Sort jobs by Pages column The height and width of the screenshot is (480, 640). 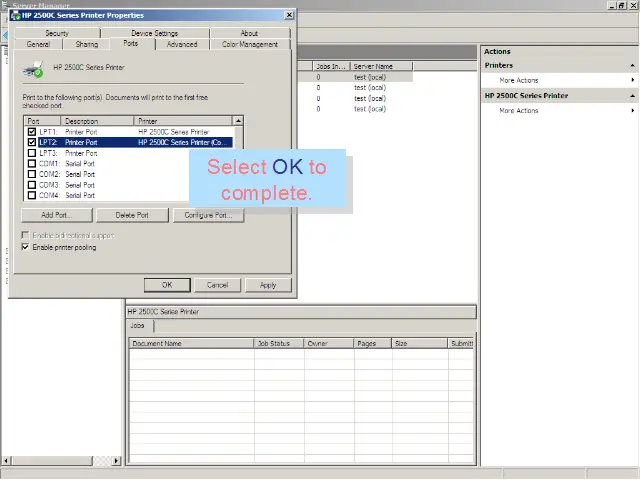pyautogui.click(x=373, y=344)
